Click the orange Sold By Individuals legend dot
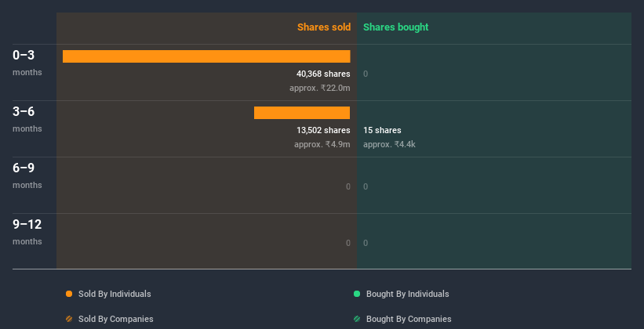 69,294
